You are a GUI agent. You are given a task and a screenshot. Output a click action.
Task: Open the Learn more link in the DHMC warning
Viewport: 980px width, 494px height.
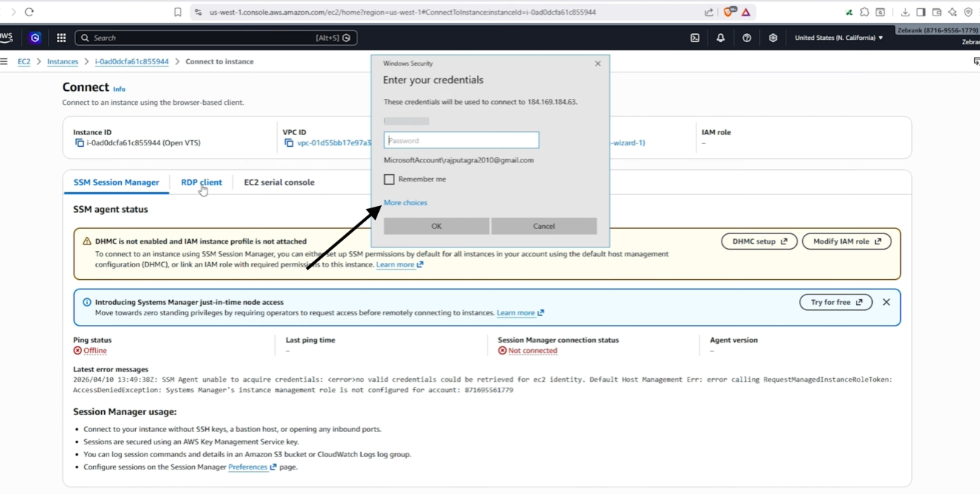[400, 264]
